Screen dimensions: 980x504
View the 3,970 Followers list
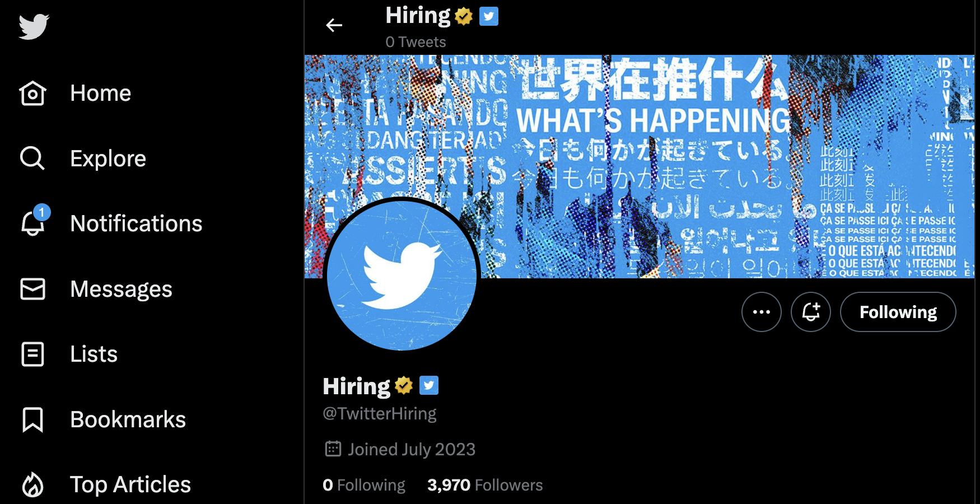pyautogui.click(x=485, y=485)
